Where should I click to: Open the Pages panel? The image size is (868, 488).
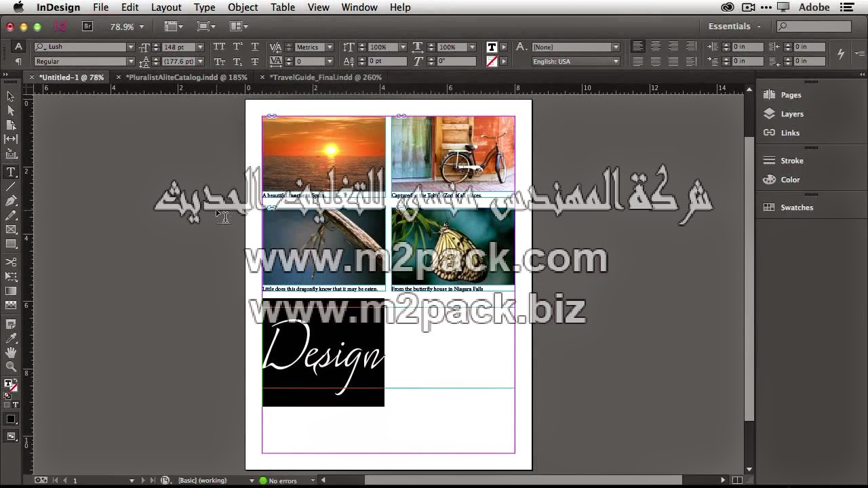pos(791,95)
